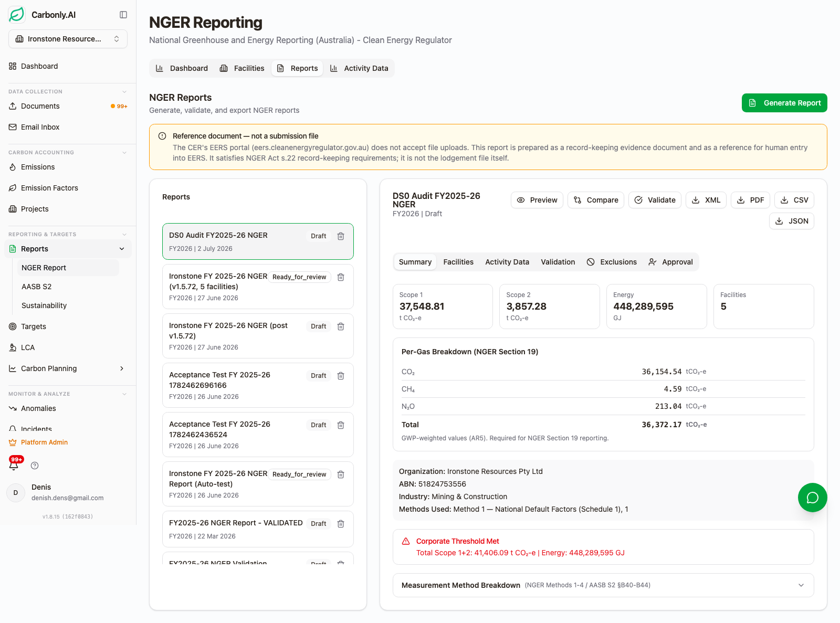The width and height of the screenshot is (840, 623).
Task: Switch to top Facilities tab
Action: 242,68
